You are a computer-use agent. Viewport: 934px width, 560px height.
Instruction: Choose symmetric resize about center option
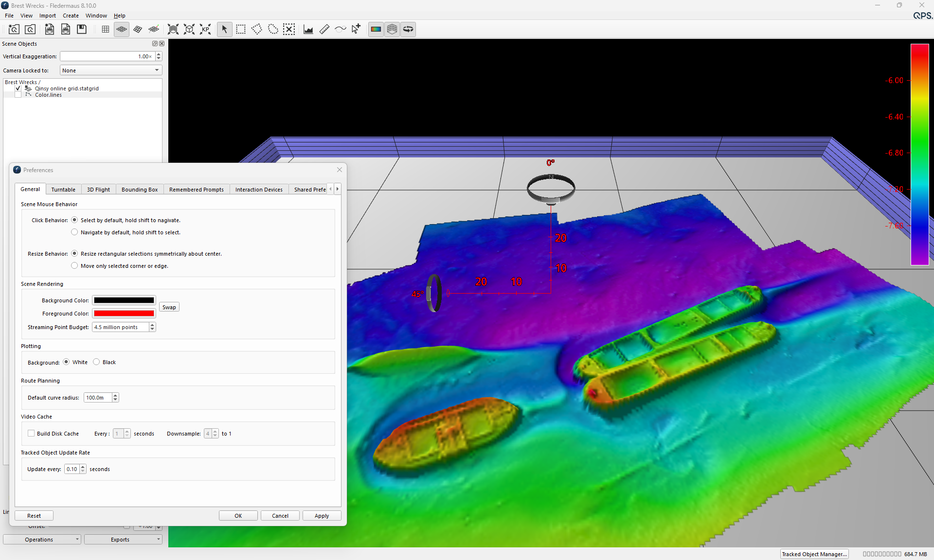tap(74, 254)
